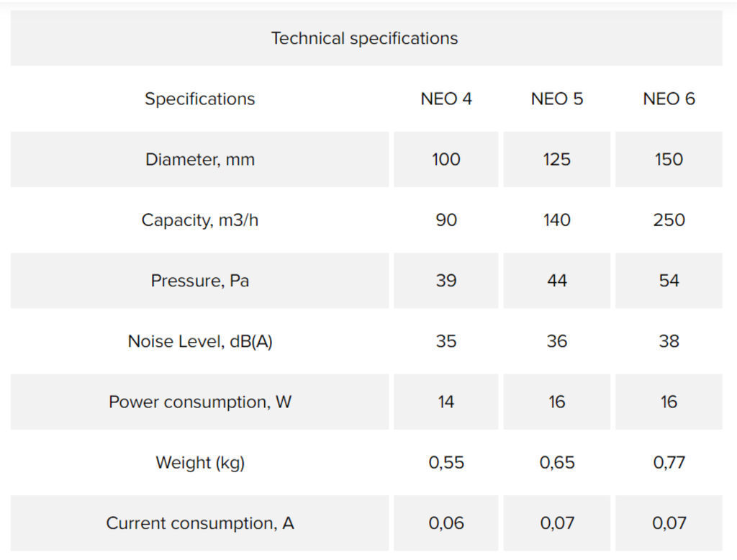Click the Technical specifications header
This screenshot has height=560, width=737.
click(x=364, y=38)
